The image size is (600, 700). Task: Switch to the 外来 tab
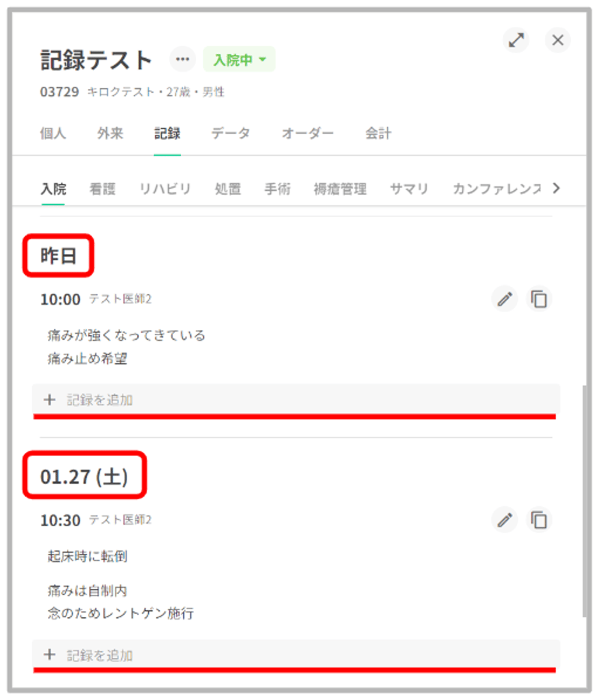[110, 133]
